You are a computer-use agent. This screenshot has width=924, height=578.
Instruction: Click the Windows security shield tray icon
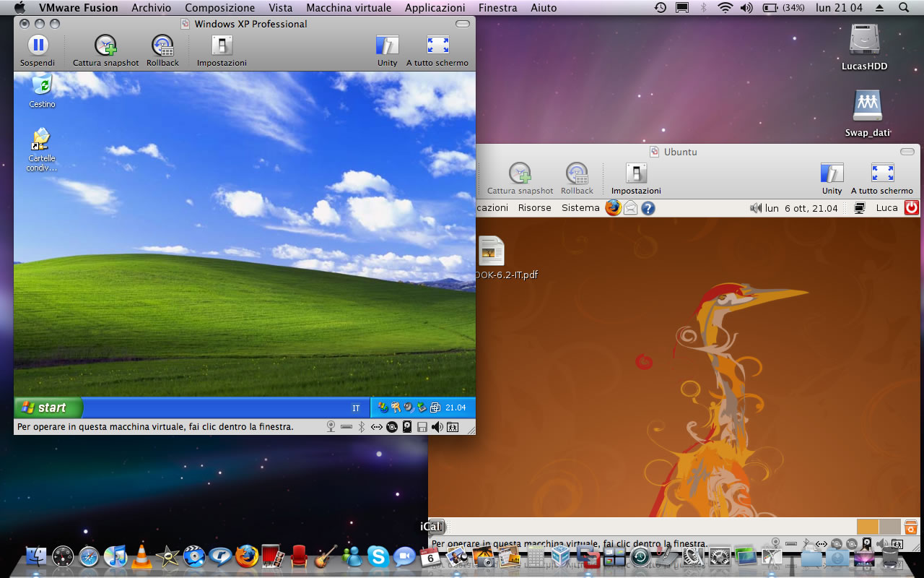pos(383,407)
